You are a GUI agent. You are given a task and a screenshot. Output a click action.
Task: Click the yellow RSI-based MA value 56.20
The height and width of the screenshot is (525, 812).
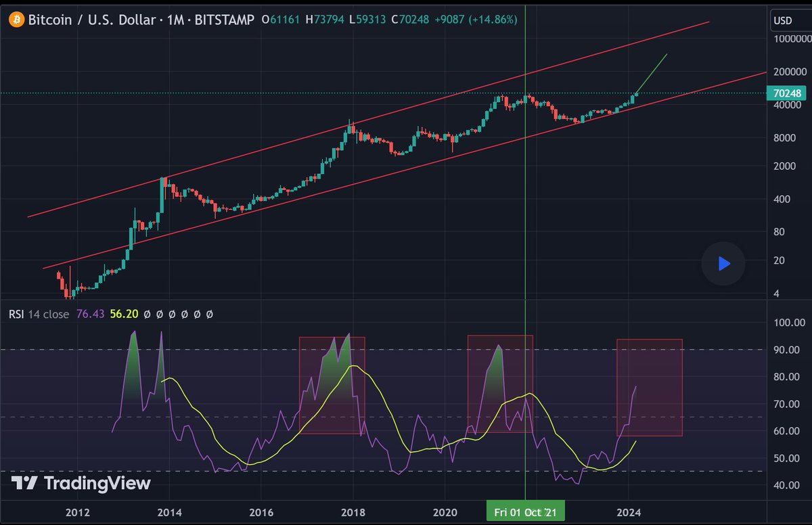coord(124,314)
